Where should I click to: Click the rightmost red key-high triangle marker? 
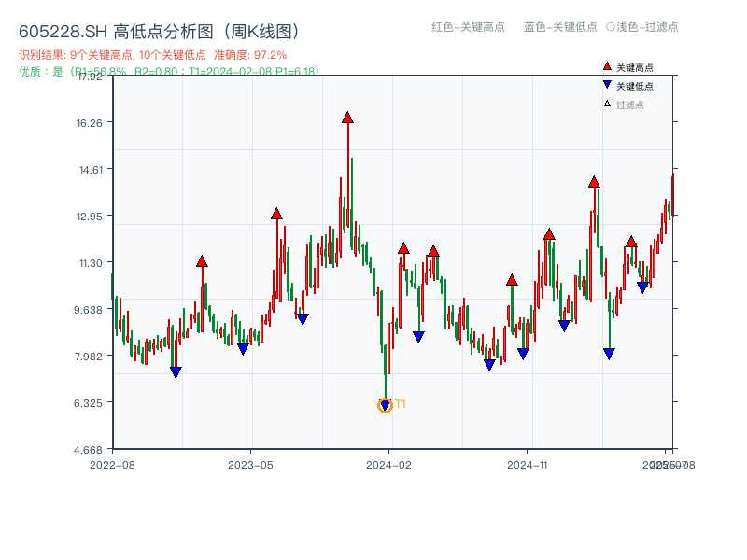click(x=631, y=244)
